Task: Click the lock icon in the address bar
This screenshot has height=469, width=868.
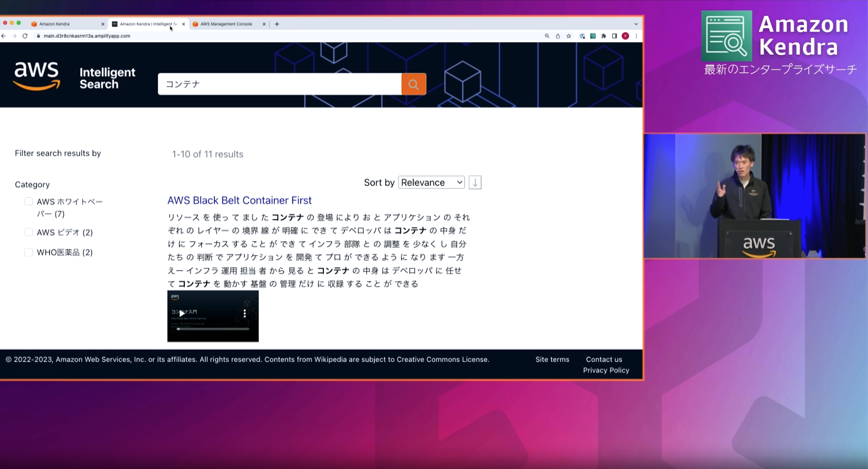Action: tap(38, 36)
